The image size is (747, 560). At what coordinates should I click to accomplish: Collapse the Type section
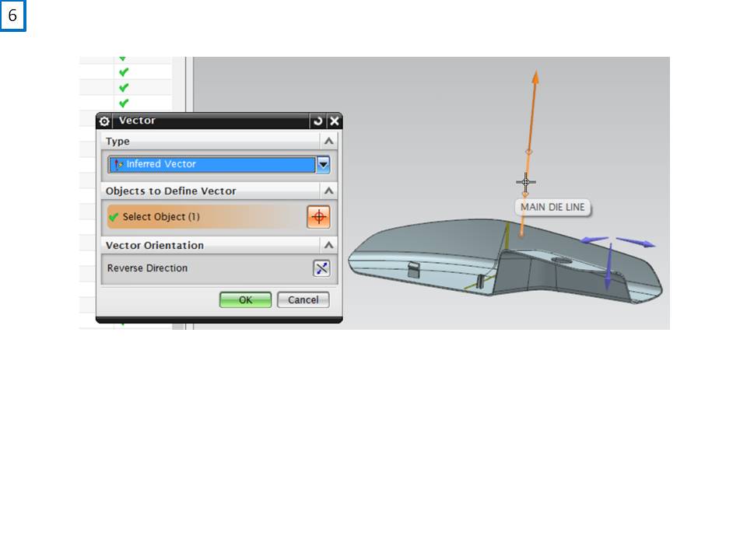[x=328, y=142]
